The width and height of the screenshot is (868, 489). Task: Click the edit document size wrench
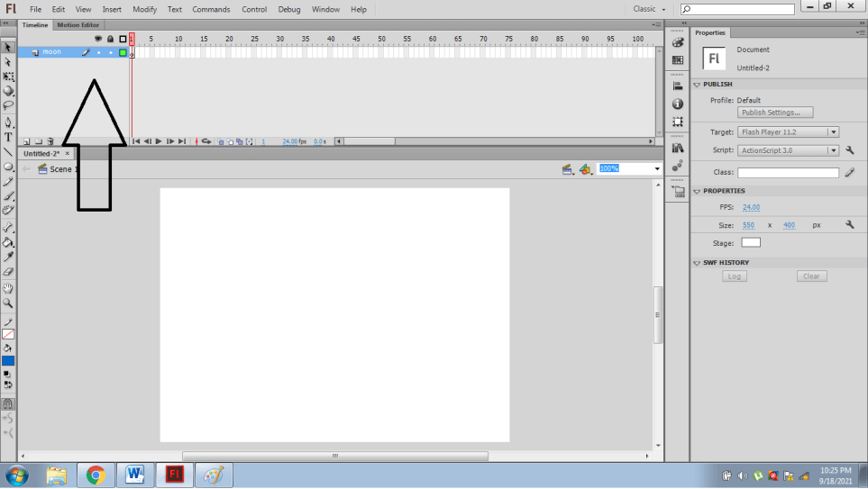850,224
